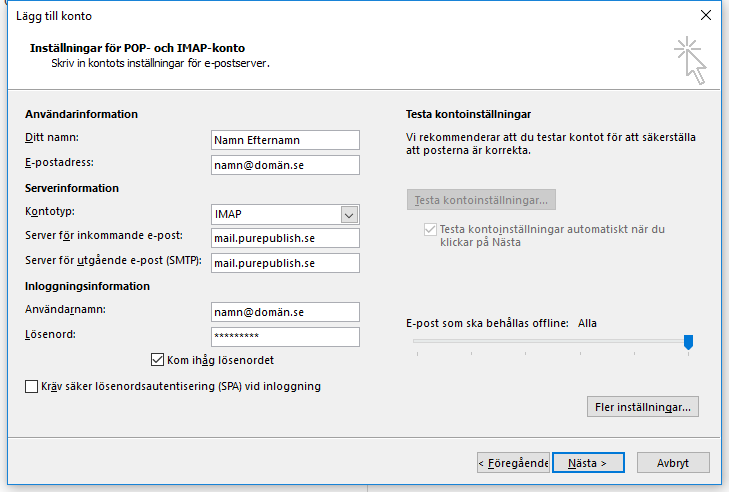Click the Nästa button
The width and height of the screenshot is (729, 492).
tap(588, 463)
